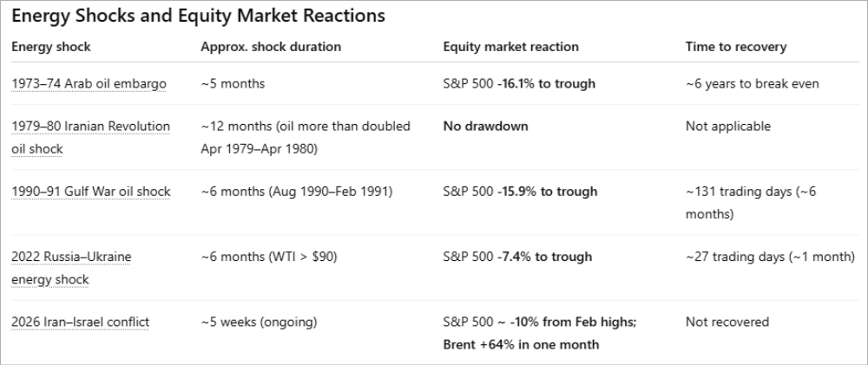Open the 1973–74 Arab oil embargo link

pyautogui.click(x=89, y=83)
